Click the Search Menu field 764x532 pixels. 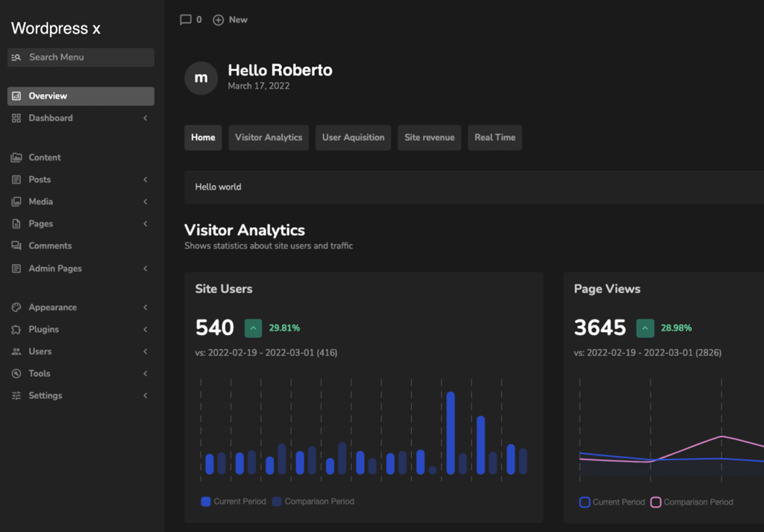pyautogui.click(x=81, y=57)
